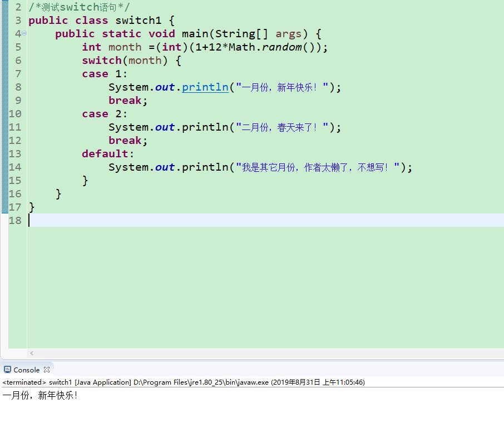Click the Console tab monitor icon
The height and width of the screenshot is (423, 504).
7,370
